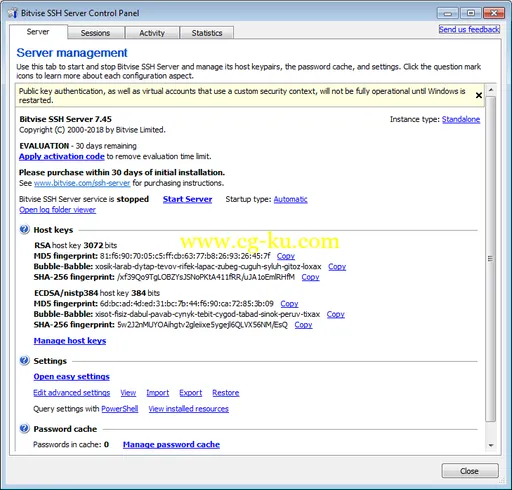
Task: Click the Restore settings link
Action: (226, 393)
